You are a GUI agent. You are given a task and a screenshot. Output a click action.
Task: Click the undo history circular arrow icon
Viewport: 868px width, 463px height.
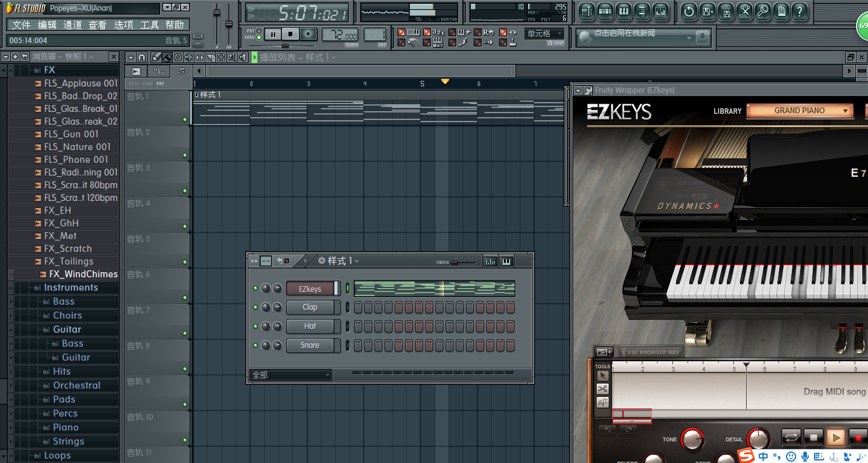click(689, 11)
